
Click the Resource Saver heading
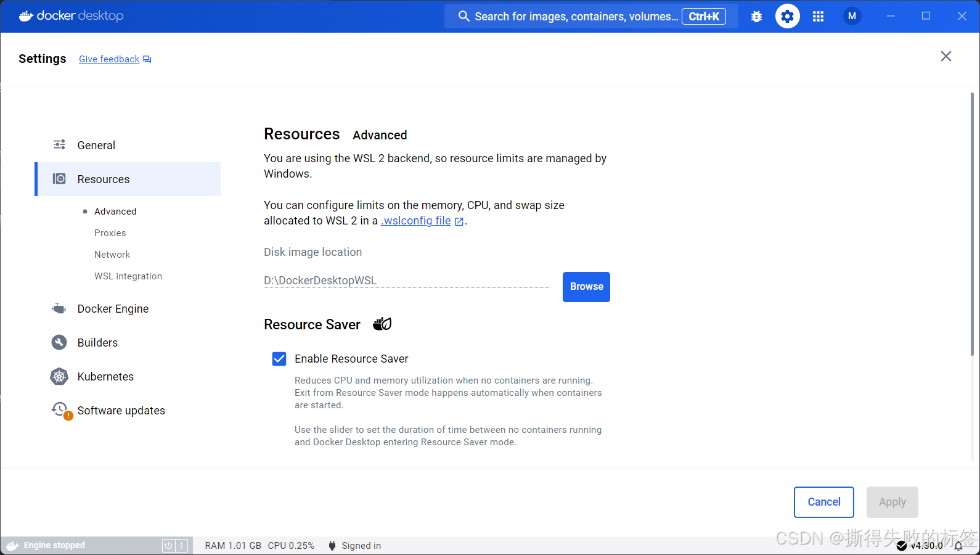tap(312, 324)
